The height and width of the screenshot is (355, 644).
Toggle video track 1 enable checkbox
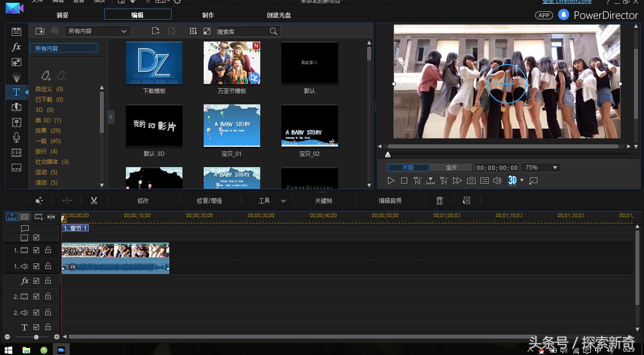(x=36, y=250)
